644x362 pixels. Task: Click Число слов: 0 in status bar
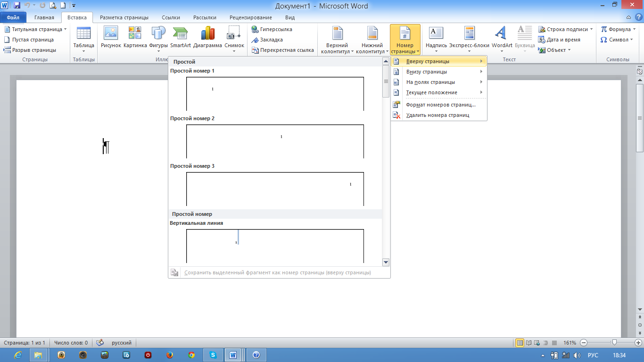[x=71, y=343]
